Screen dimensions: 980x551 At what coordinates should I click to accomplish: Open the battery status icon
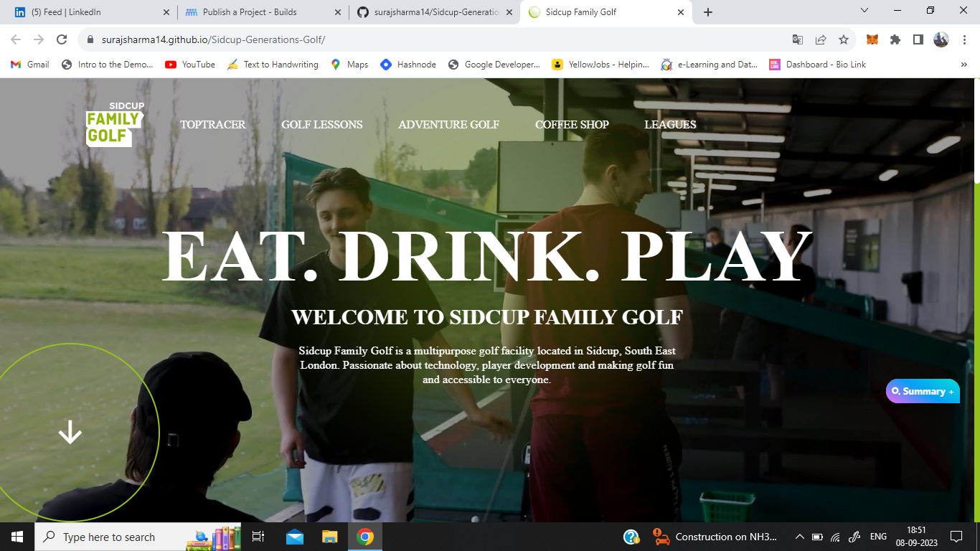point(817,537)
